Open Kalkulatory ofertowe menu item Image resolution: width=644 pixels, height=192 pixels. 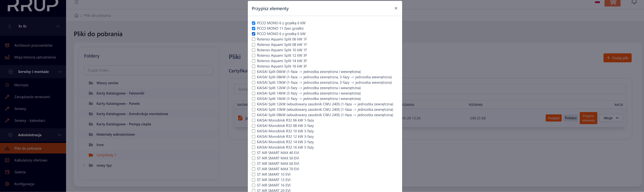point(31,160)
